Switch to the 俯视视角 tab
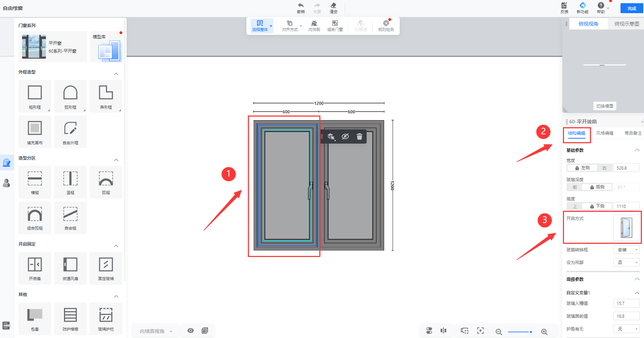The width and height of the screenshot is (644, 338). (588, 24)
